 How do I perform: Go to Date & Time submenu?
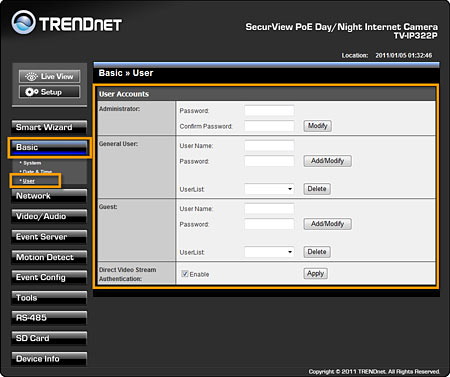point(37,172)
